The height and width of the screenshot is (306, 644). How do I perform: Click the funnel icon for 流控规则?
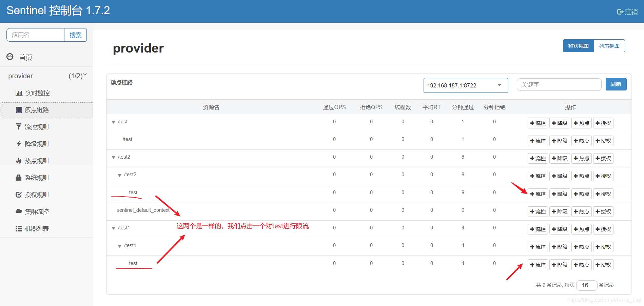coord(19,127)
